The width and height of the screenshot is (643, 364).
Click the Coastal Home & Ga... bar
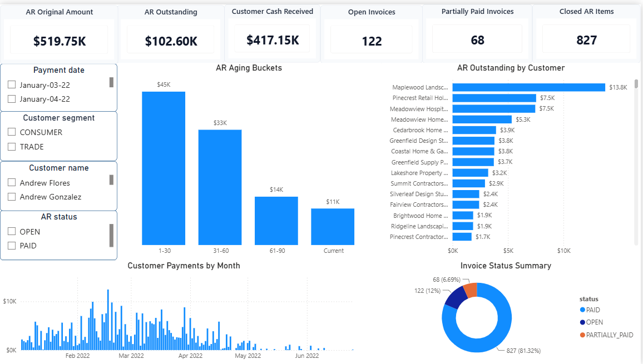(x=473, y=151)
